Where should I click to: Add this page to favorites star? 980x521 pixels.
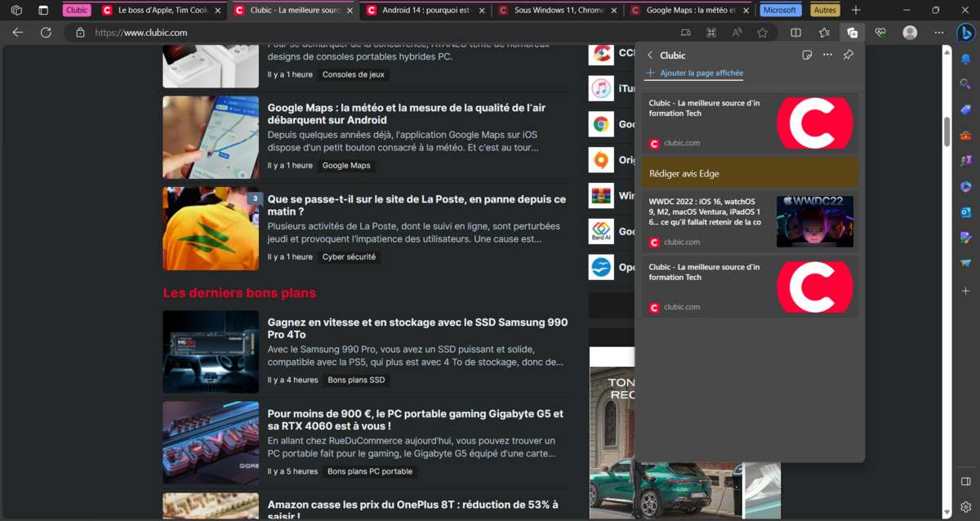(x=762, y=33)
